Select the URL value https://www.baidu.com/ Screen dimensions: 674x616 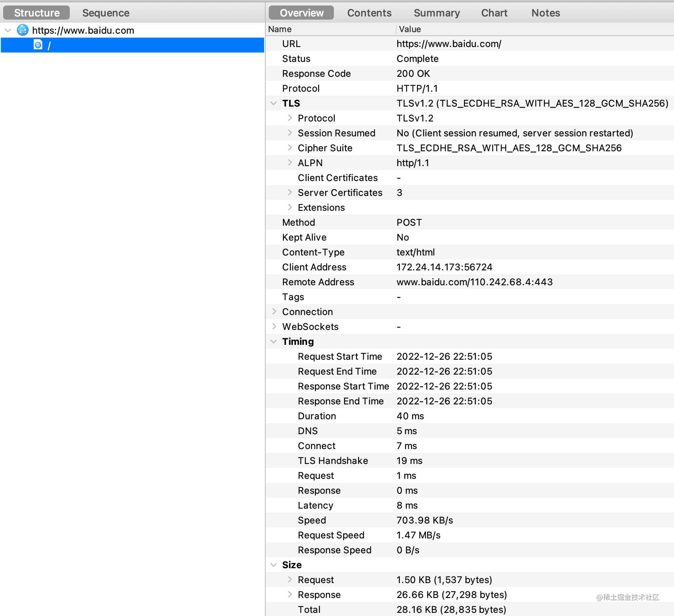(x=449, y=44)
